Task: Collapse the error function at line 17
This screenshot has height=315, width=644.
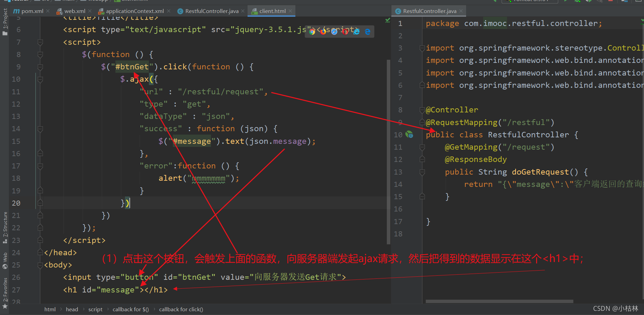Action: tap(40, 166)
